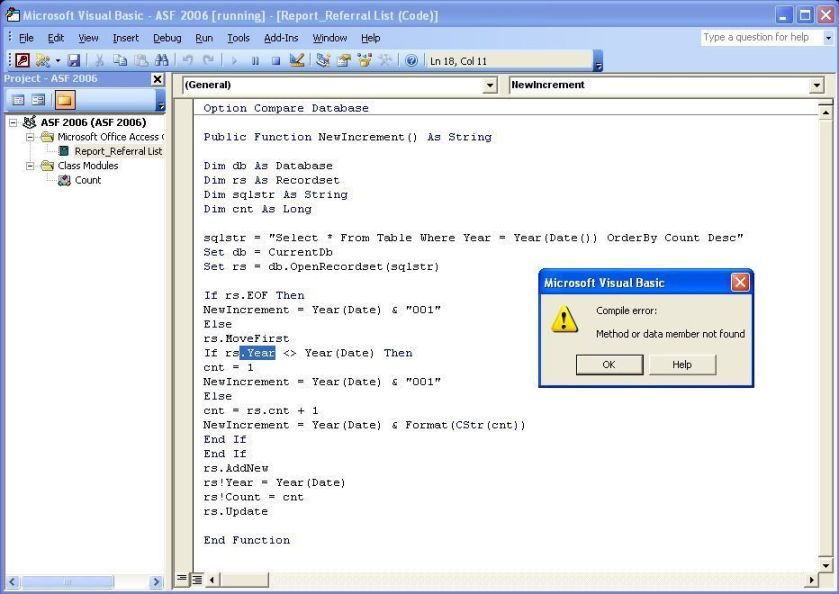Open the Tools menu
839x594 pixels.
(x=238, y=38)
